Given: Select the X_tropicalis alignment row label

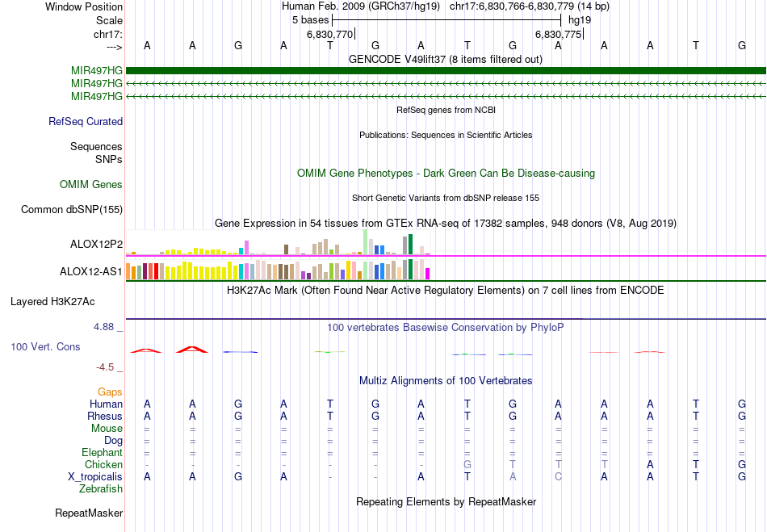Looking at the screenshot, I should 95,477.
